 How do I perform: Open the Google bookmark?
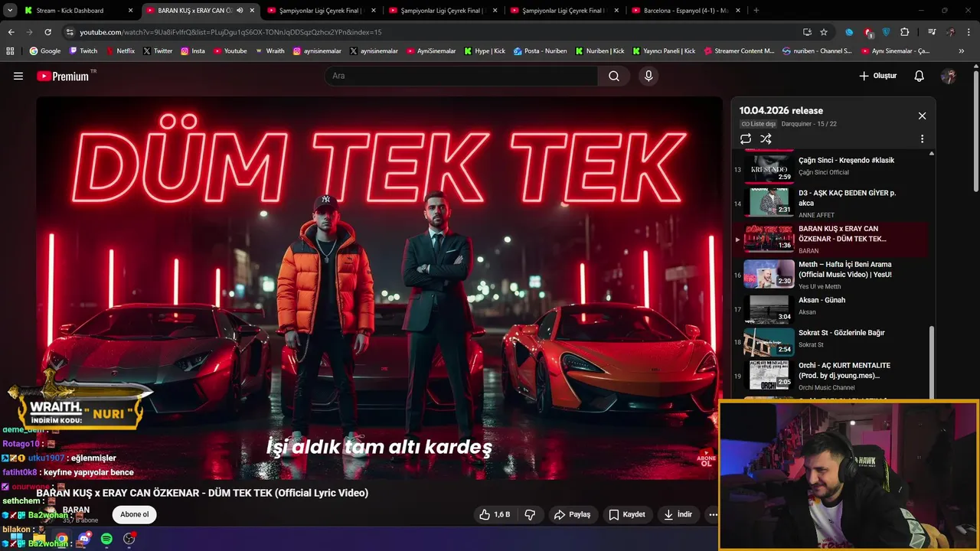(x=45, y=51)
